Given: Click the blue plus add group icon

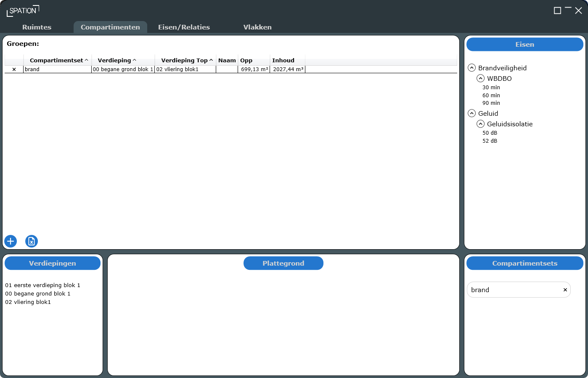Looking at the screenshot, I should point(11,241).
